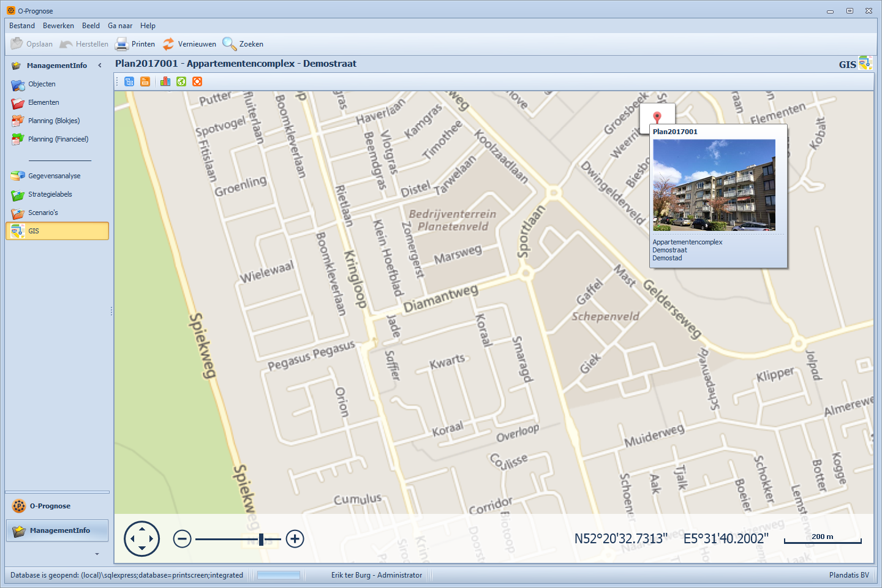Click the Herstellen button label
Screen dimensions: 882x588
92,44
